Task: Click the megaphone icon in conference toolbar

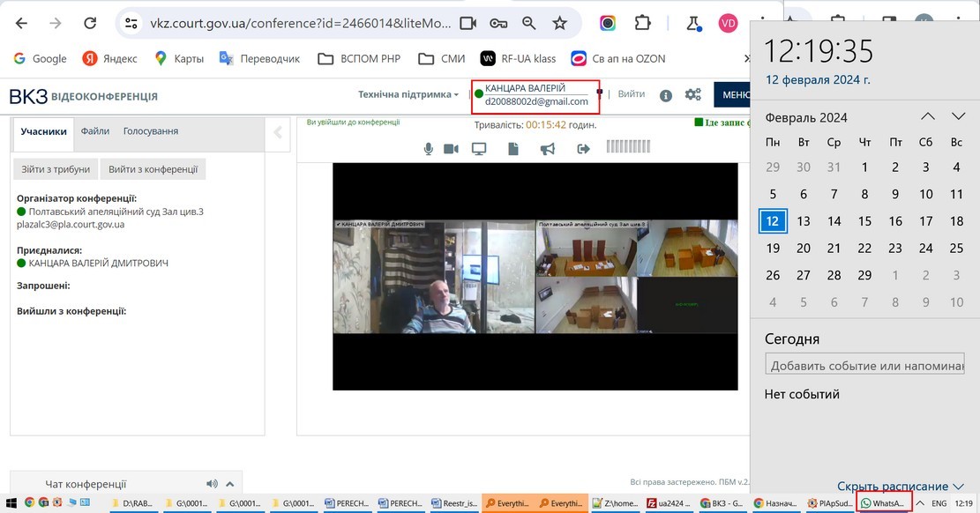Action: click(548, 149)
